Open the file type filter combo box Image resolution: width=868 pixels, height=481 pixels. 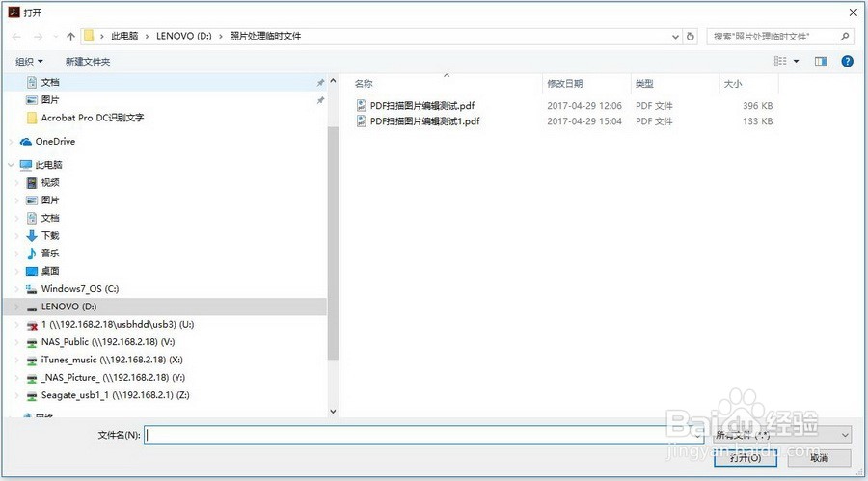coord(781,435)
